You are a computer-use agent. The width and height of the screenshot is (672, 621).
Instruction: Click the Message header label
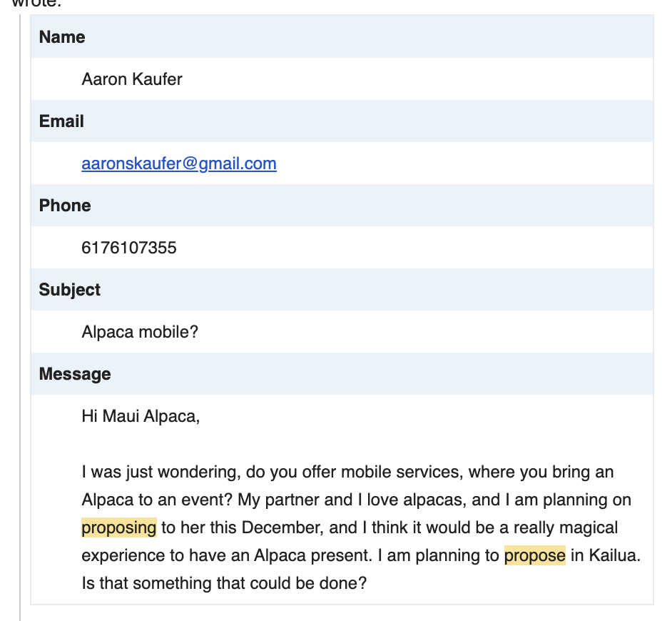[75, 374]
